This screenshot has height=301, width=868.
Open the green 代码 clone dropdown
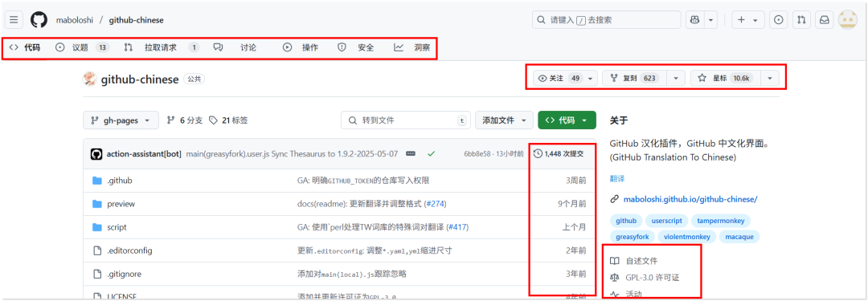567,120
